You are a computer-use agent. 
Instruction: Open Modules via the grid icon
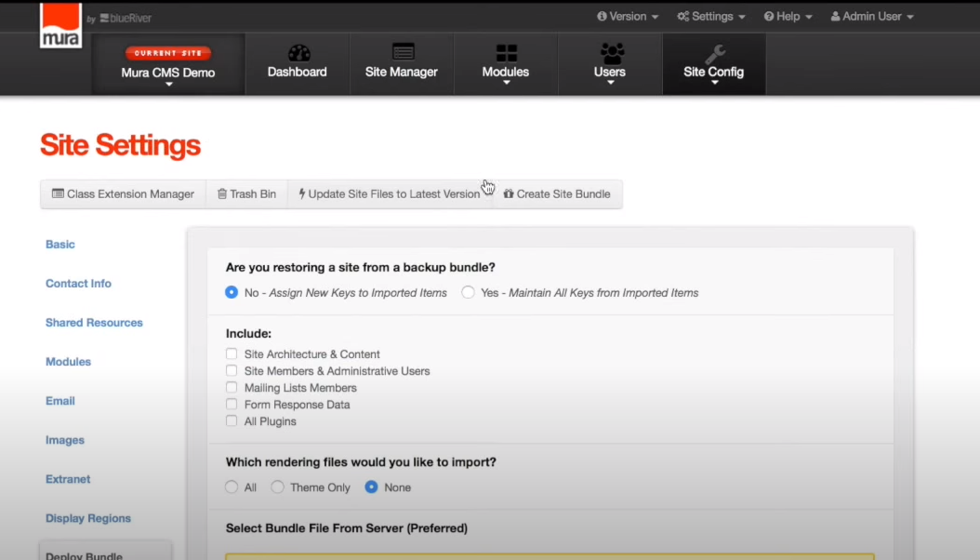click(x=506, y=53)
